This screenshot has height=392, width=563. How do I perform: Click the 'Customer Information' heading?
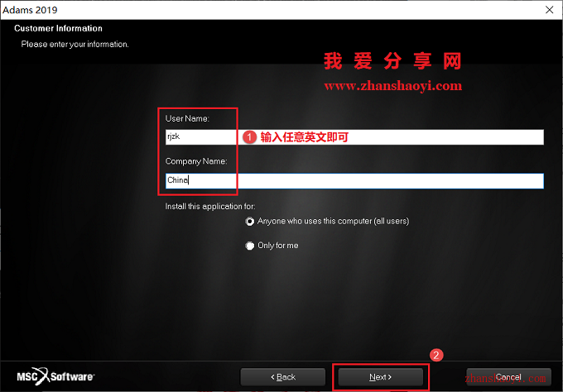coord(58,28)
